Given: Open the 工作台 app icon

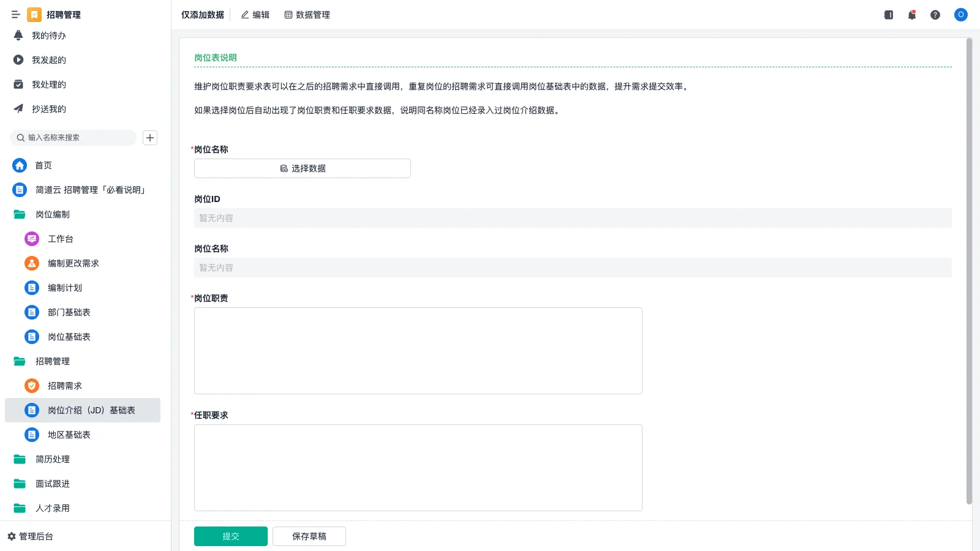Looking at the screenshot, I should click(x=31, y=239).
